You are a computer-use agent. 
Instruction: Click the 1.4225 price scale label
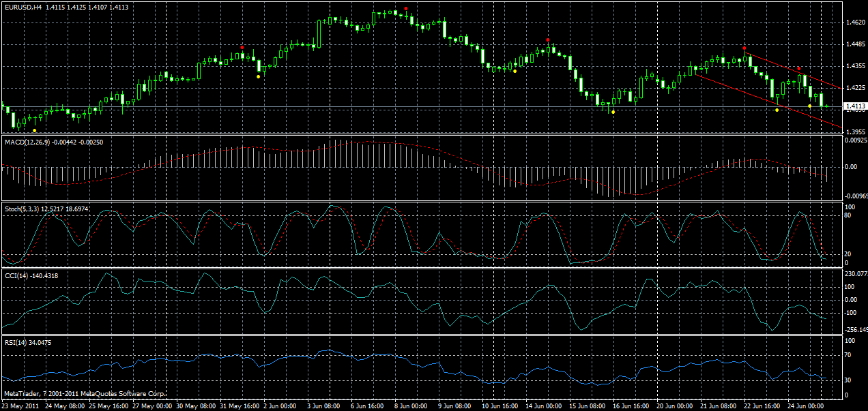pos(855,88)
